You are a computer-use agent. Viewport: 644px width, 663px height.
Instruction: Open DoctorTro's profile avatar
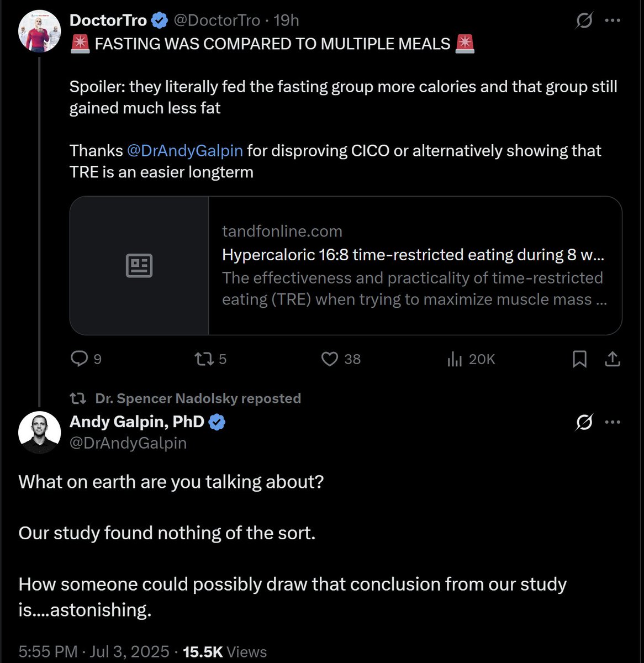pos(40,31)
